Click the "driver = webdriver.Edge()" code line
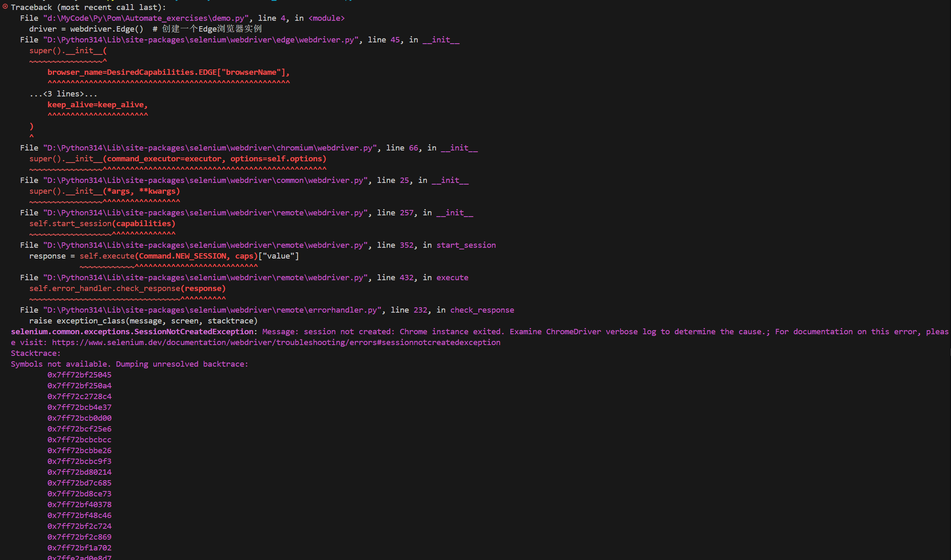Viewport: 951px width, 560px height. click(x=86, y=29)
